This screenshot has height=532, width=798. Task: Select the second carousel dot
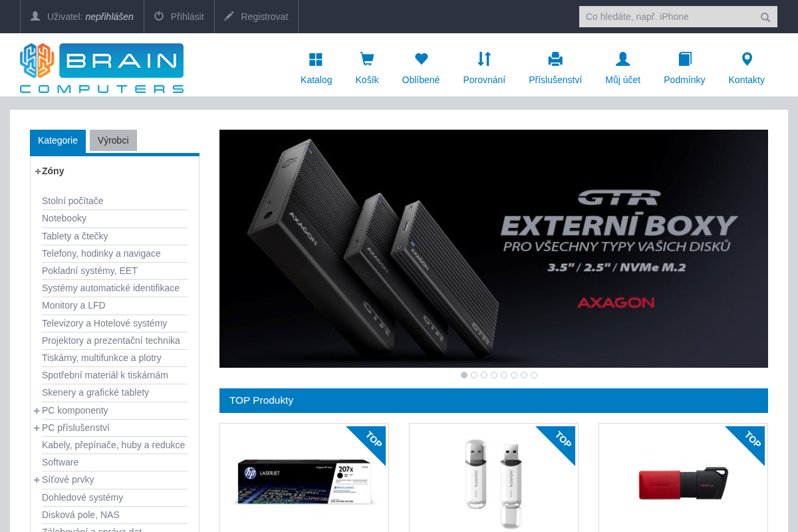tap(474, 375)
